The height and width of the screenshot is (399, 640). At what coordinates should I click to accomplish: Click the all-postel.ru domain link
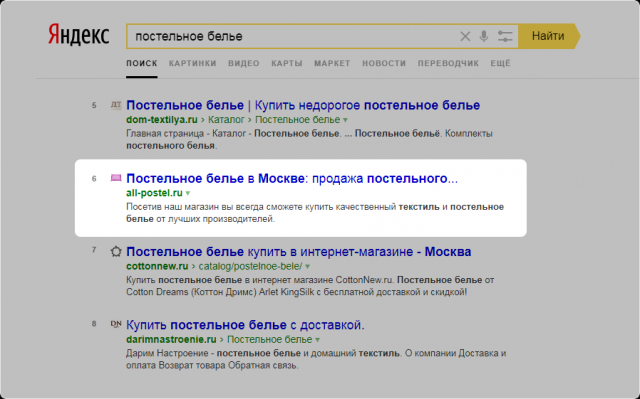[x=154, y=193]
